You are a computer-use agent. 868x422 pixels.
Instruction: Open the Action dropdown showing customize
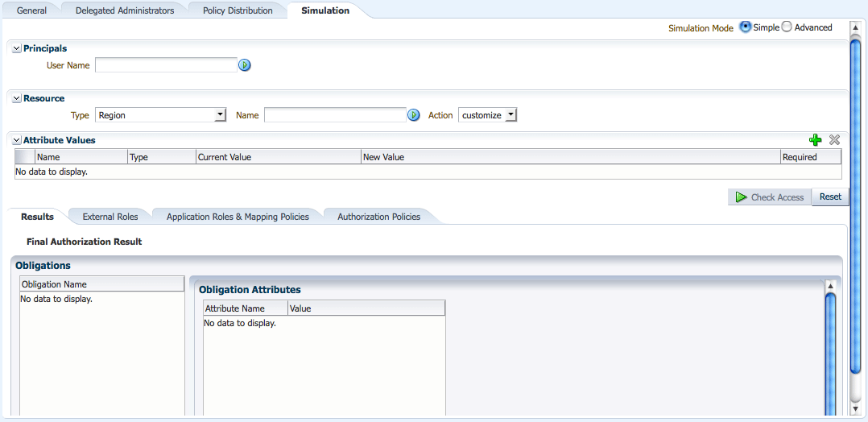tap(488, 115)
